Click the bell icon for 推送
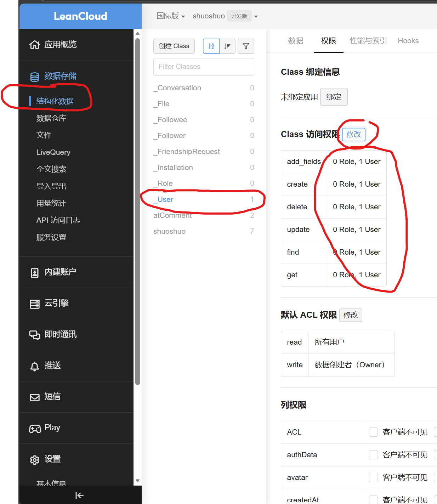The image size is (437, 504). point(35,366)
